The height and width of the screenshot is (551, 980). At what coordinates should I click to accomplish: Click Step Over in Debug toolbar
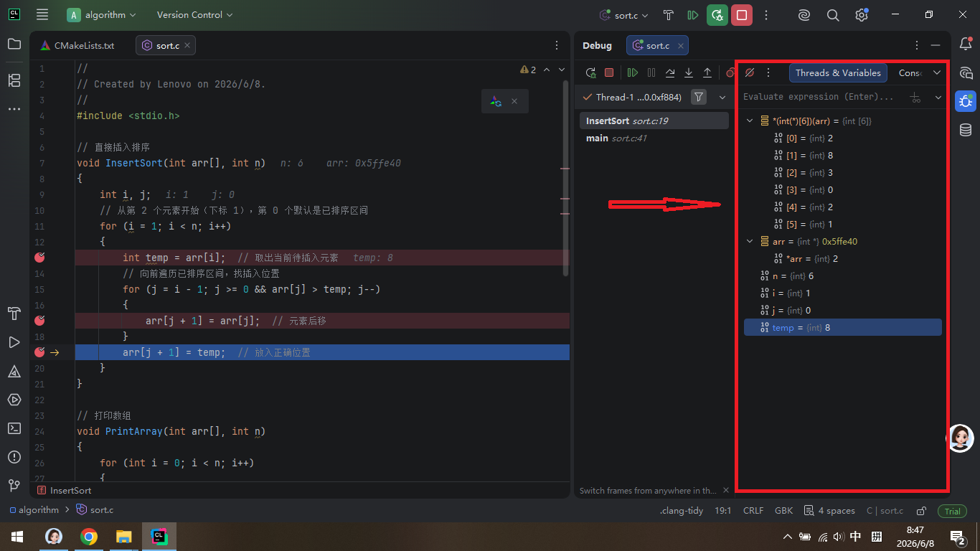(670, 72)
